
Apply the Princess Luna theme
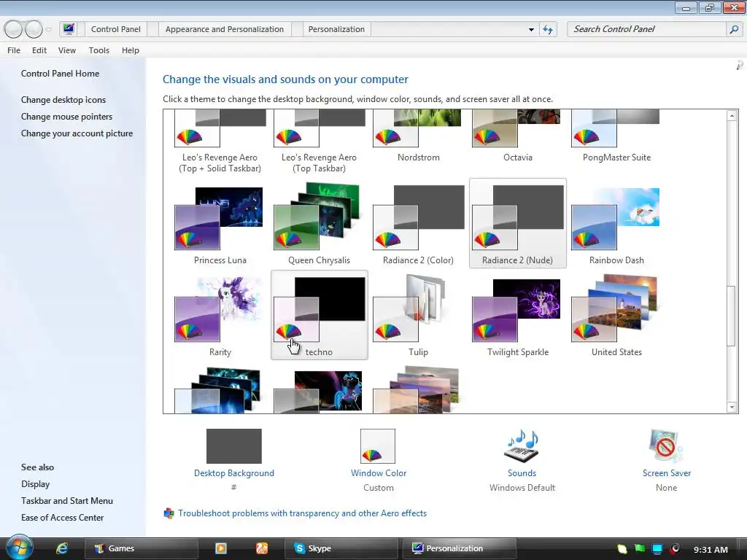tap(220, 225)
